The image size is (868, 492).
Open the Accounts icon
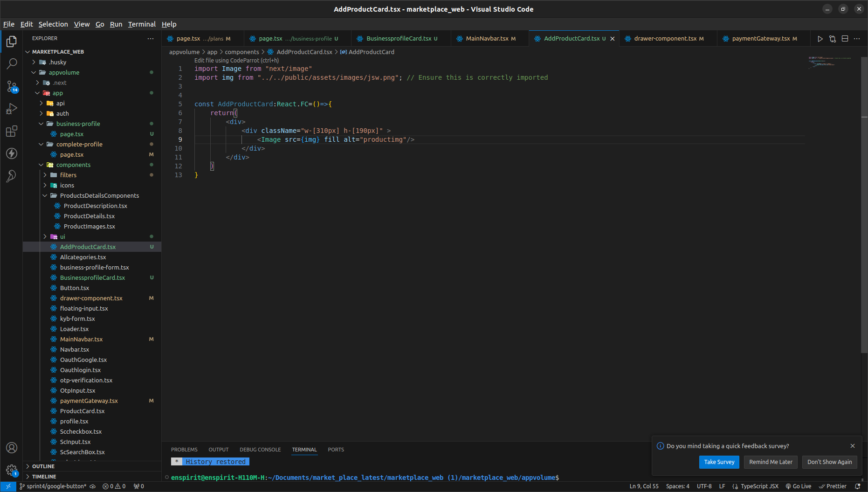pyautogui.click(x=12, y=448)
